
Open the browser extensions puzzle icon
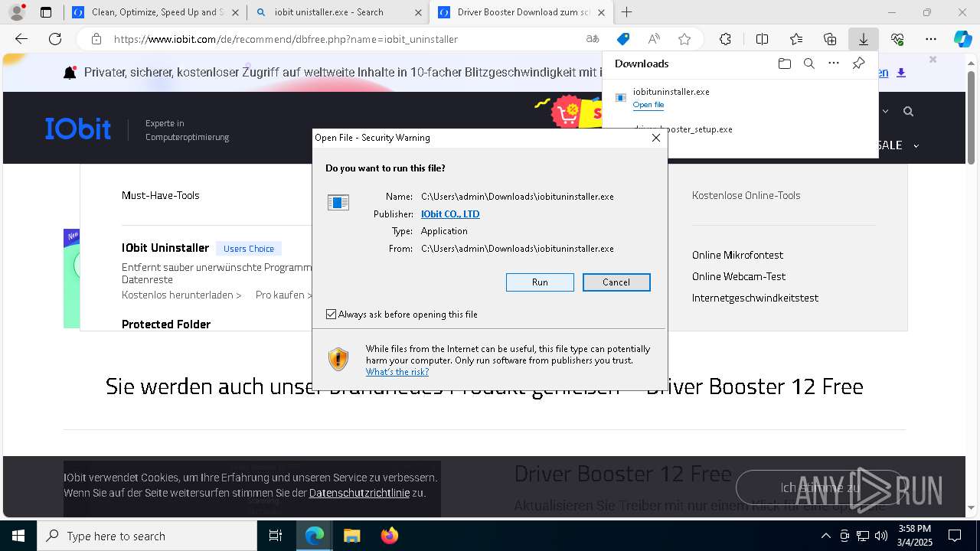[x=725, y=39]
